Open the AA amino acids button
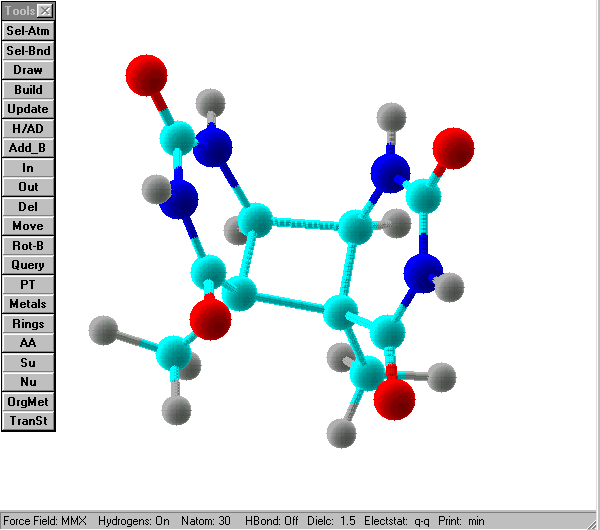 28,343
